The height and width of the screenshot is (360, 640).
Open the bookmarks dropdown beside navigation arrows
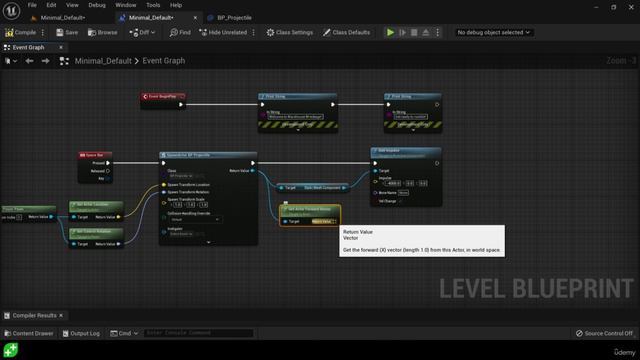(x=11, y=61)
